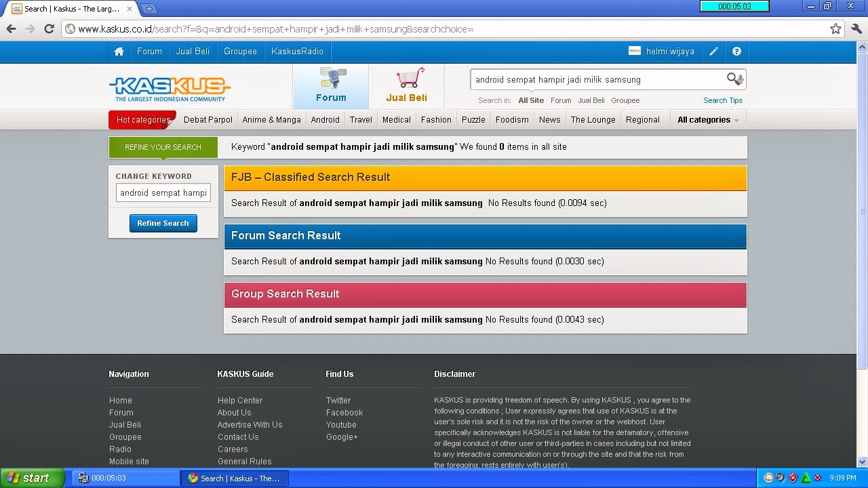Click the Kaskus logo
The height and width of the screenshot is (488, 868).
tap(170, 89)
